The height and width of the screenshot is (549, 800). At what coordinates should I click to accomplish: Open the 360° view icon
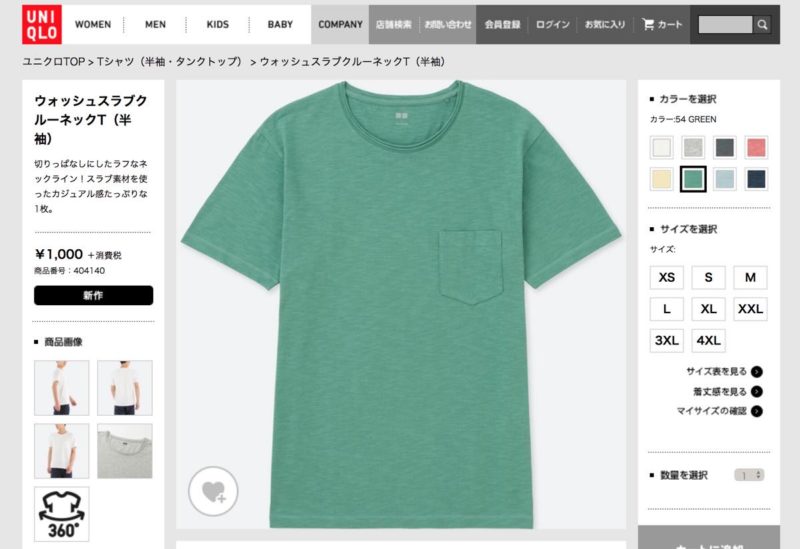tap(62, 514)
